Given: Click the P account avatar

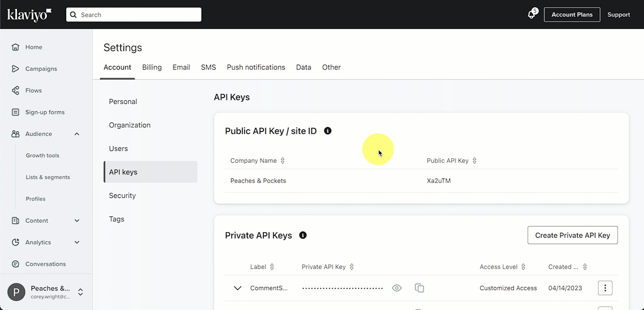Looking at the screenshot, I should [x=17, y=292].
